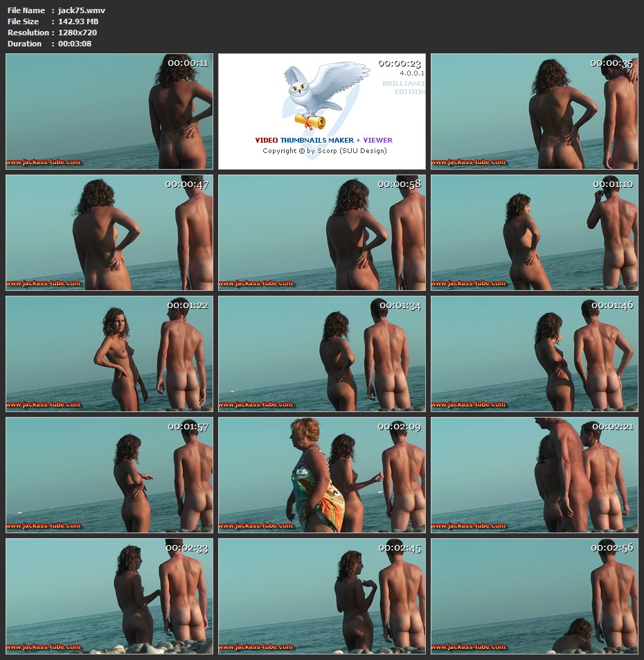644x660 pixels.
Task: Select the thumbnail at 00:02:45
Action: pos(322,596)
